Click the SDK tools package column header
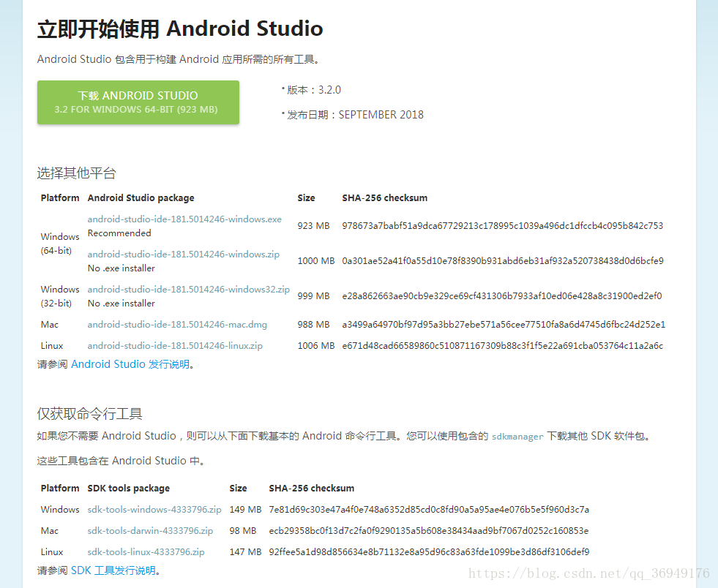The image size is (718, 588). click(x=129, y=489)
